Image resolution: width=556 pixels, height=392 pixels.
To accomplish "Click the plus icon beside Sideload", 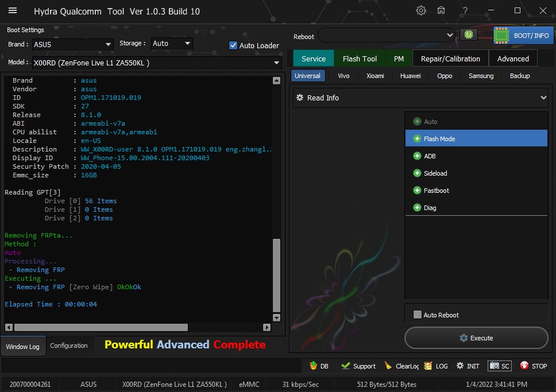I will (x=418, y=173).
